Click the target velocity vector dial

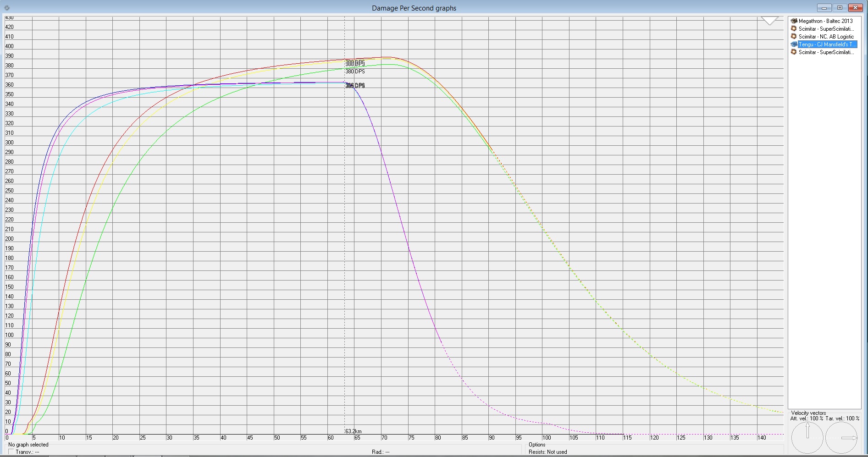coord(841,438)
